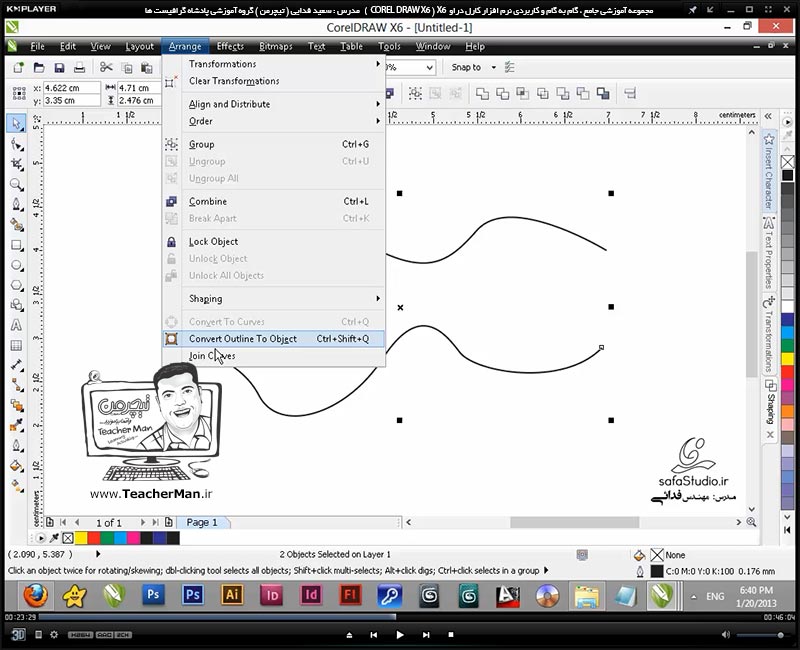
Task: Select the Fill tool in toolbox
Action: pos(16,466)
